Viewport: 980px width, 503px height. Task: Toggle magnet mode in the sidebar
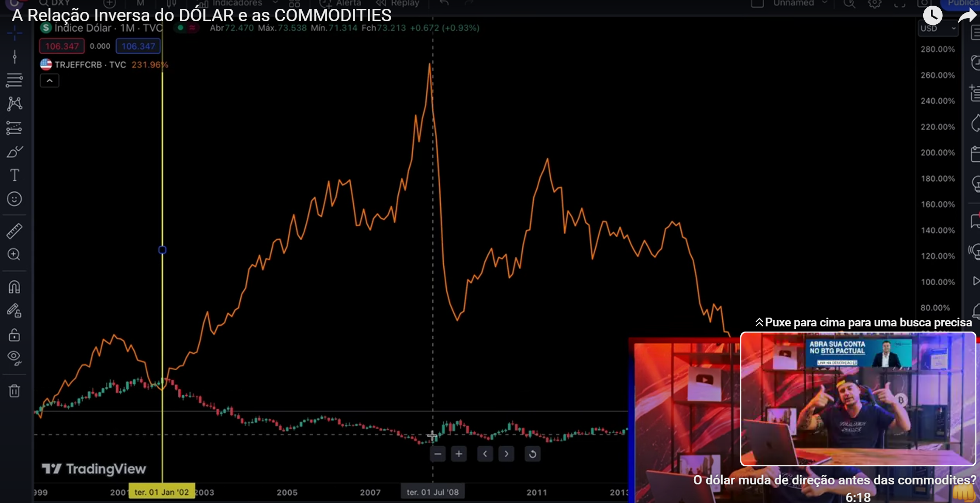click(14, 287)
